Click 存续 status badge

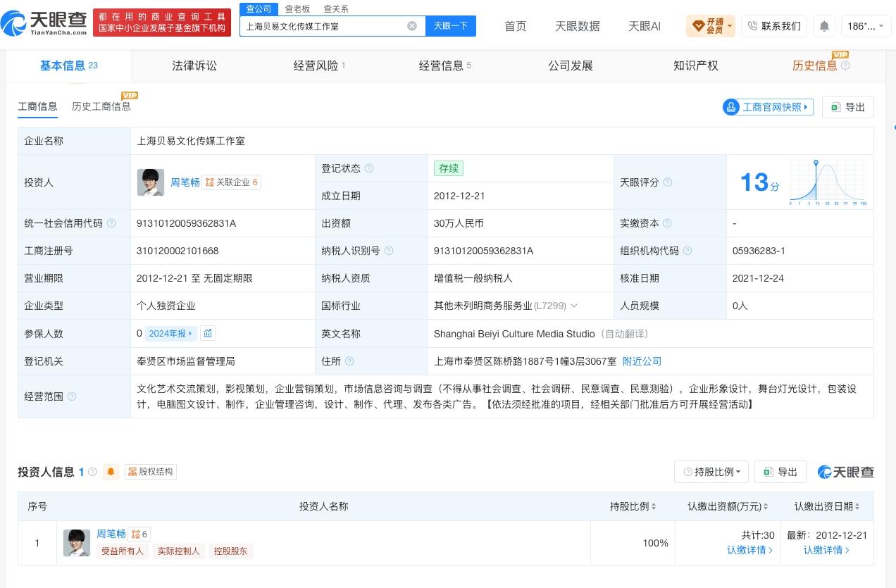[449, 168]
